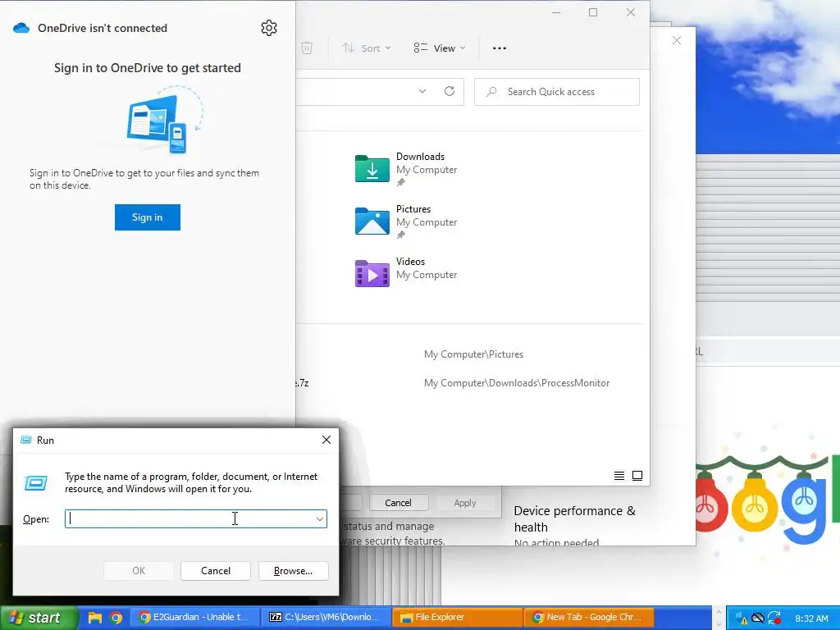This screenshot has height=630, width=840.
Task: Open the Pictures folder icon
Action: point(372,221)
